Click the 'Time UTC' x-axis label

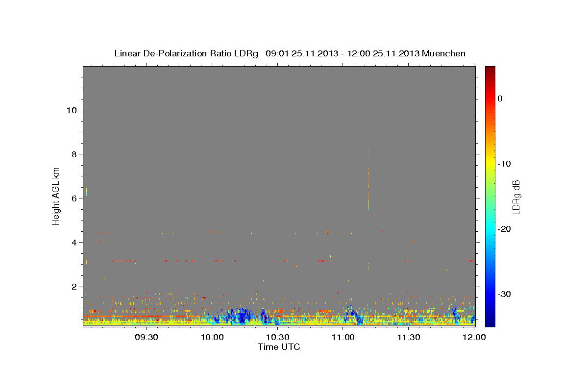(x=279, y=347)
